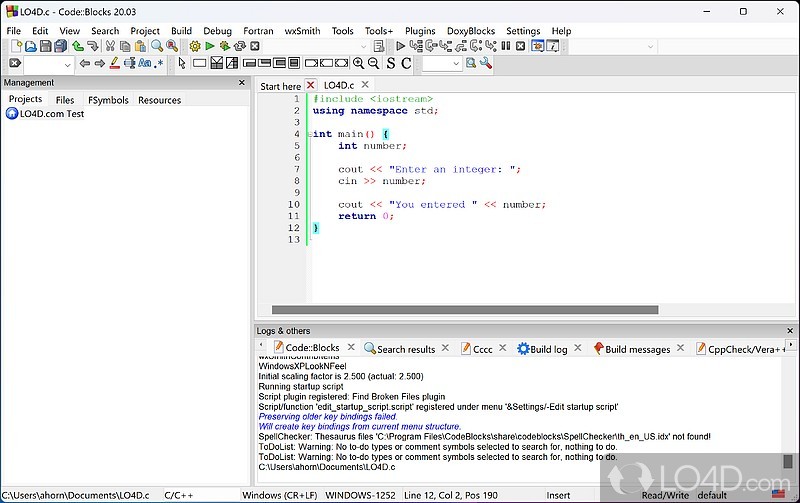Open the Plugins menu
800x503 pixels.
pyautogui.click(x=420, y=31)
